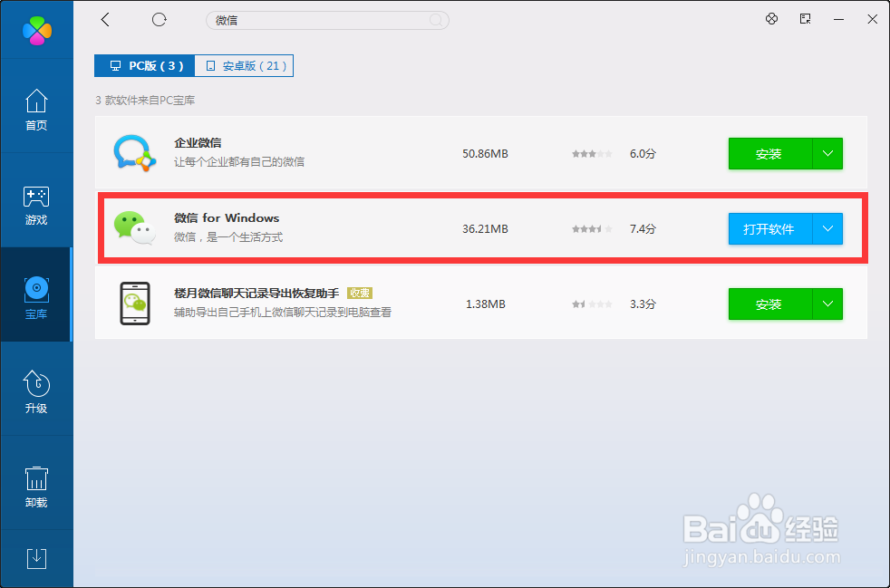Click the star rating for 楼月微信 helper

[x=592, y=304]
